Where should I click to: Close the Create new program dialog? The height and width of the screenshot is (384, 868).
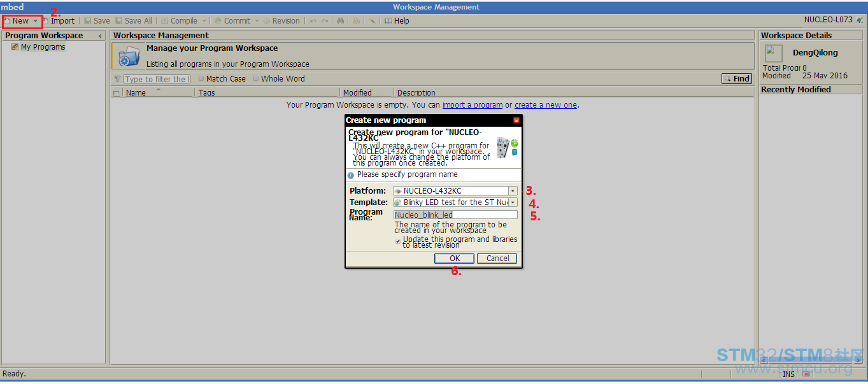[x=516, y=120]
